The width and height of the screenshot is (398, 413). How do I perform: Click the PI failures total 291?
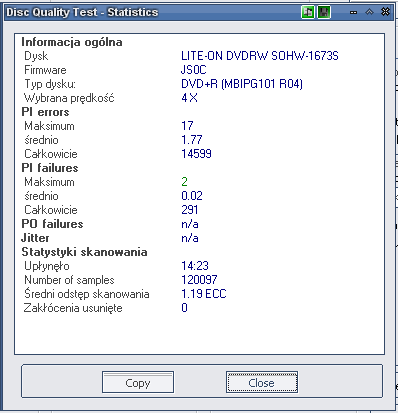190,210
